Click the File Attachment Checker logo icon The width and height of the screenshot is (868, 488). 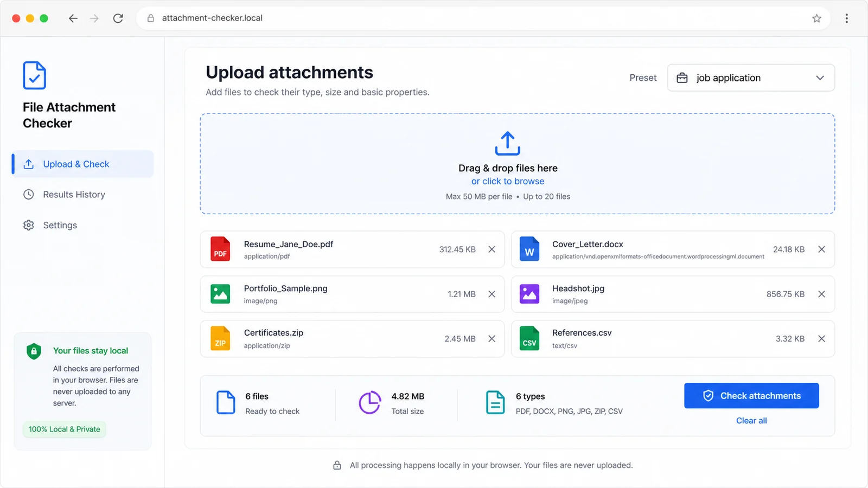click(x=34, y=75)
